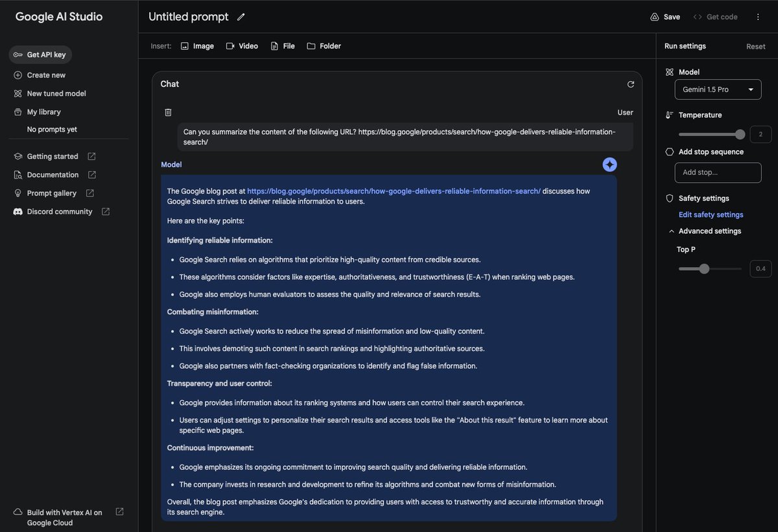Viewport: 778px width, 532px height.
Task: Click the Temperature slider handle
Action: [x=740, y=134]
